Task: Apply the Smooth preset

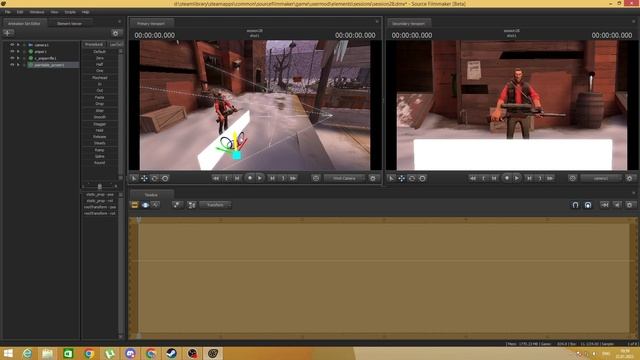Action: tap(100, 117)
